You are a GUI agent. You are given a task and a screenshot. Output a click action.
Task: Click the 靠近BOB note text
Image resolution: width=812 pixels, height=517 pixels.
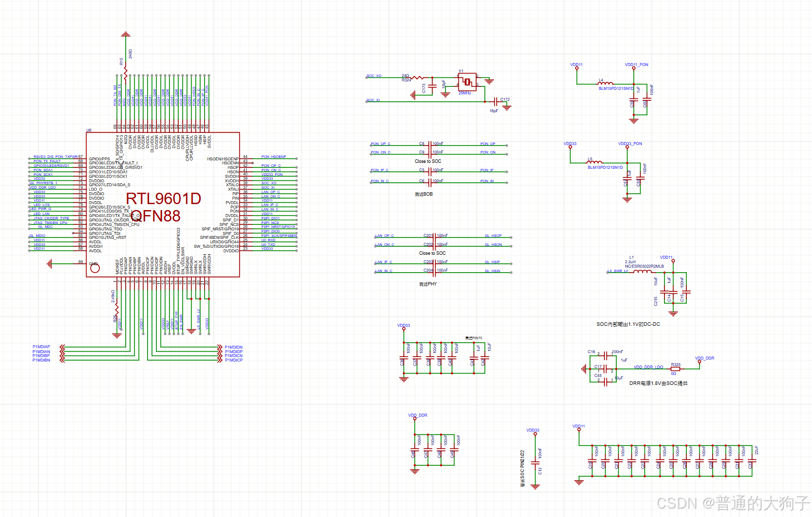click(x=424, y=194)
